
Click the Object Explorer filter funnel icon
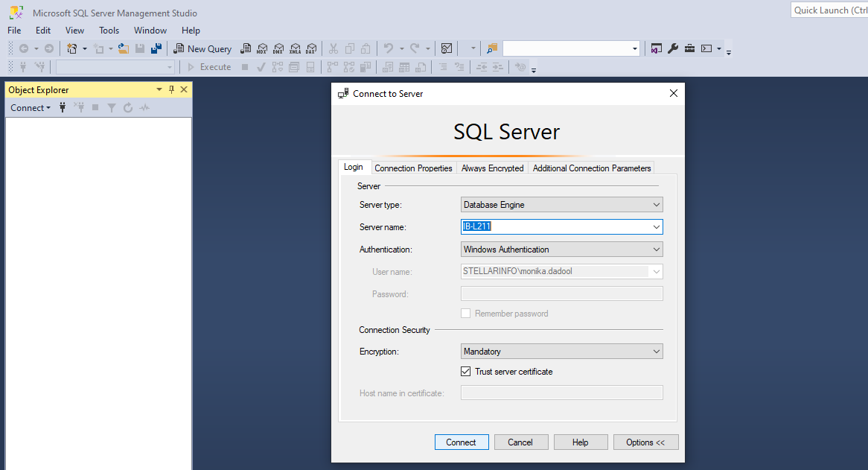click(111, 107)
